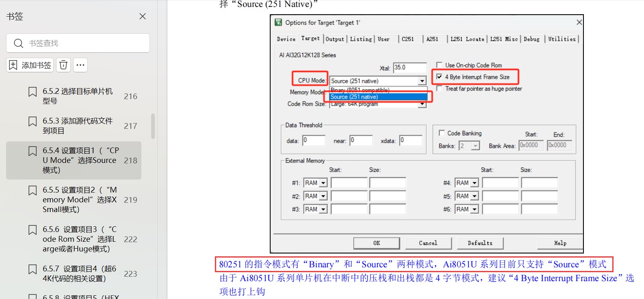Open the Code Rom Size dropdown
The width and height of the screenshot is (644, 299).
422,104
